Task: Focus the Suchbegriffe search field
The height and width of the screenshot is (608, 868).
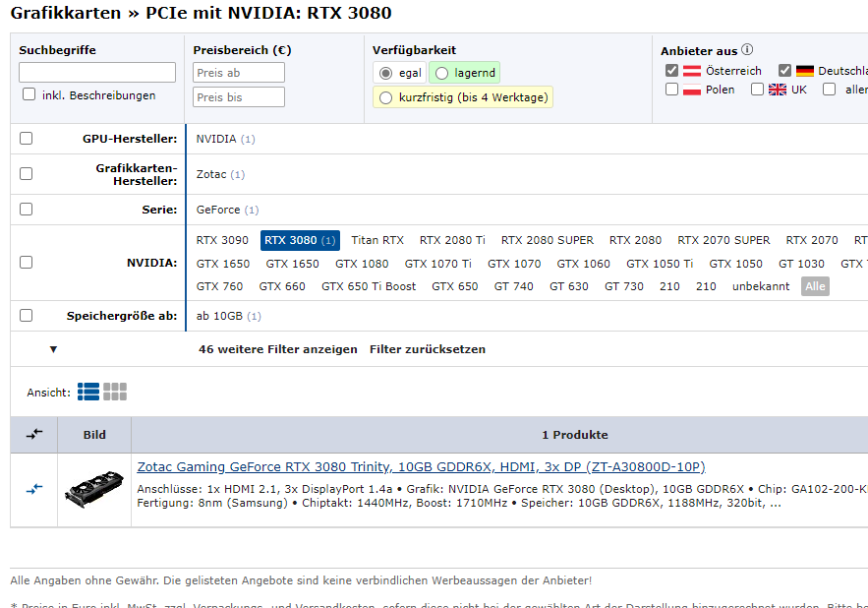Action: 97,73
